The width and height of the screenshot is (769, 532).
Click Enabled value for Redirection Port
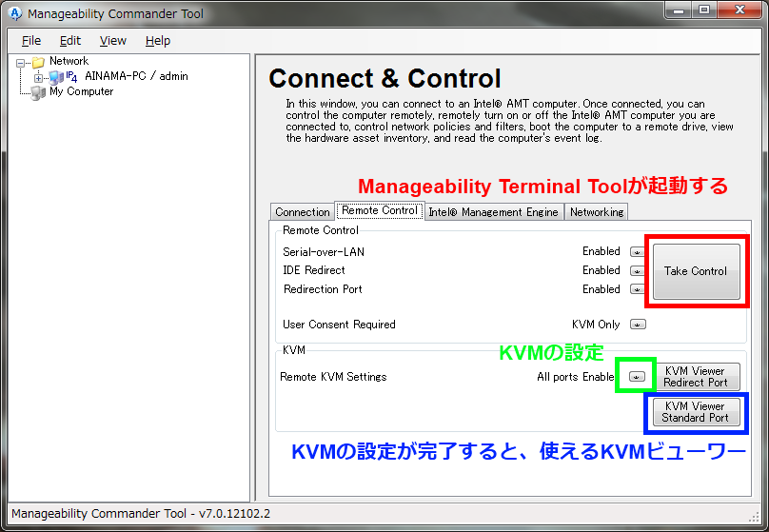click(x=601, y=289)
